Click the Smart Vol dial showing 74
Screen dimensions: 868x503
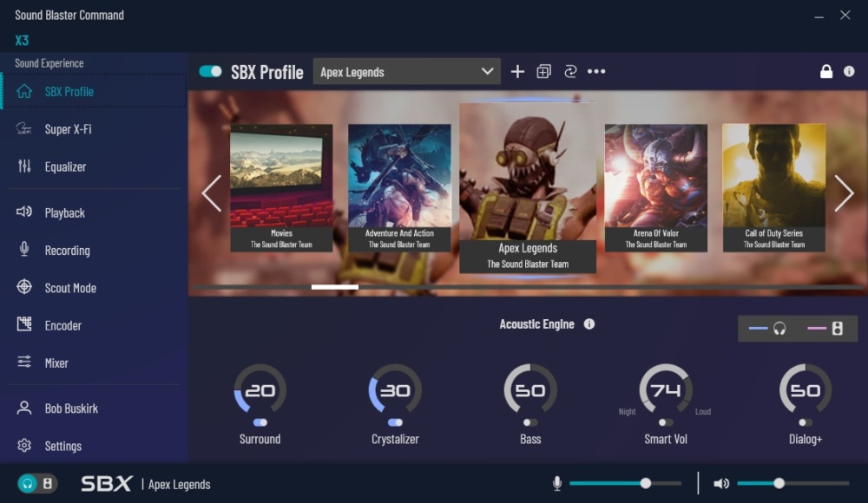[x=666, y=389]
